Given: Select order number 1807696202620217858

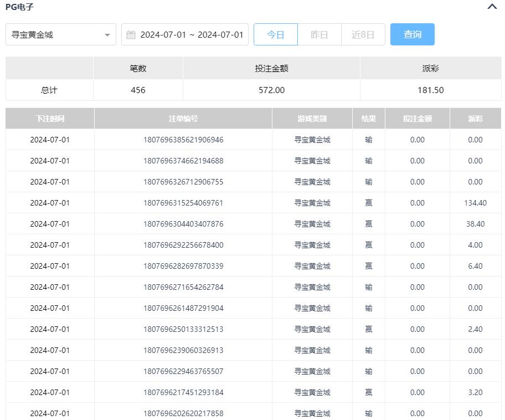Looking at the screenshot, I should pyautogui.click(x=183, y=413).
